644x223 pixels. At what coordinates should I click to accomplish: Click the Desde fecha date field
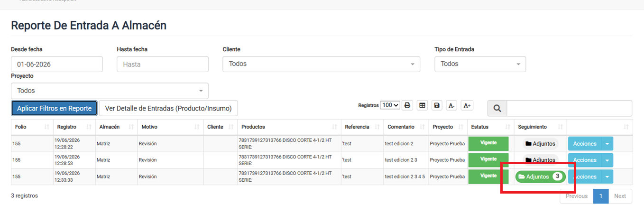[57, 64]
